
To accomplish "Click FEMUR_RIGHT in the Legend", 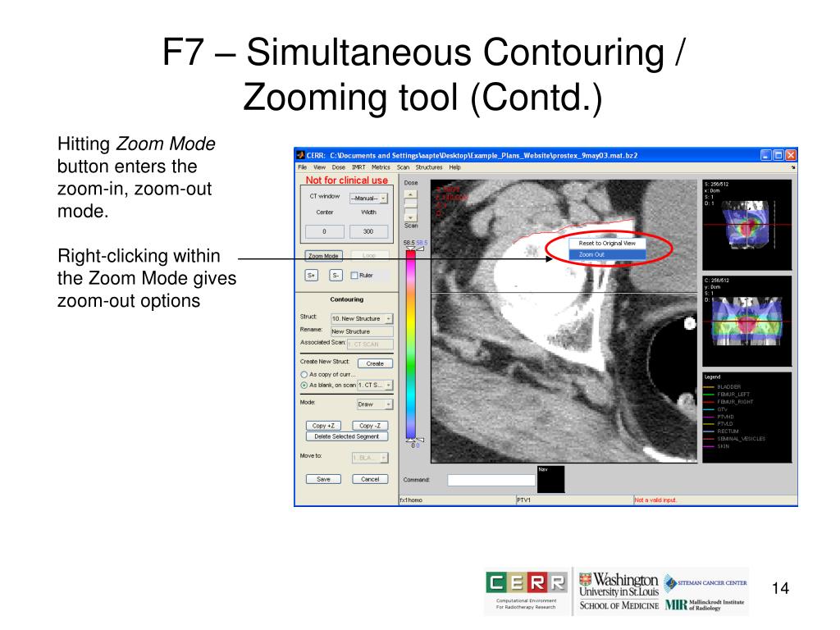I will tap(735, 402).
